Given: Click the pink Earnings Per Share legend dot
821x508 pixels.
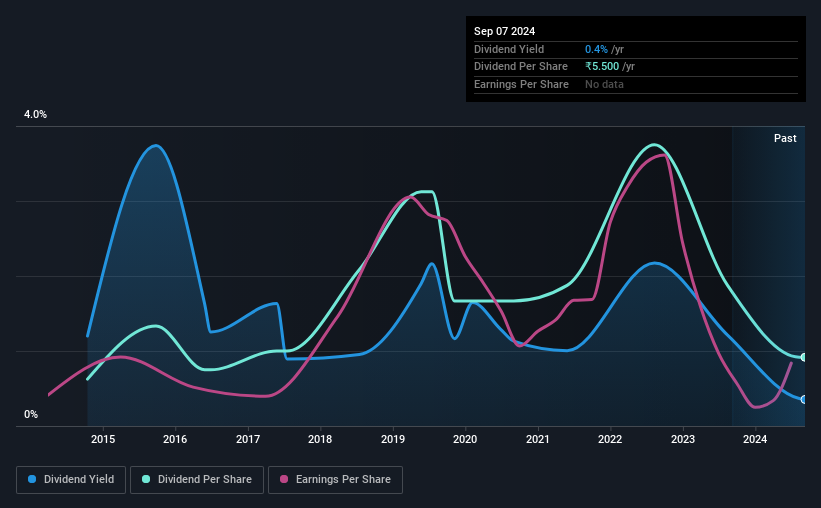Looking at the screenshot, I should (284, 479).
